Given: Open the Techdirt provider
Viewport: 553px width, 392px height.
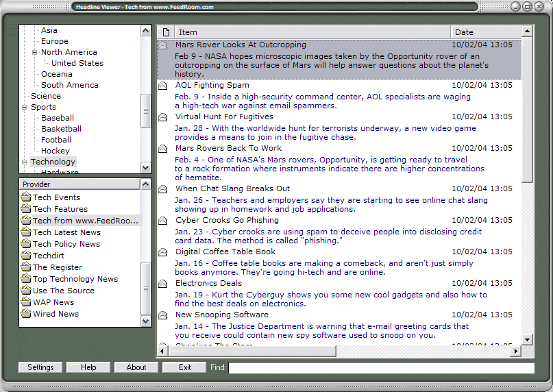Looking at the screenshot, I should pyautogui.click(x=49, y=256).
